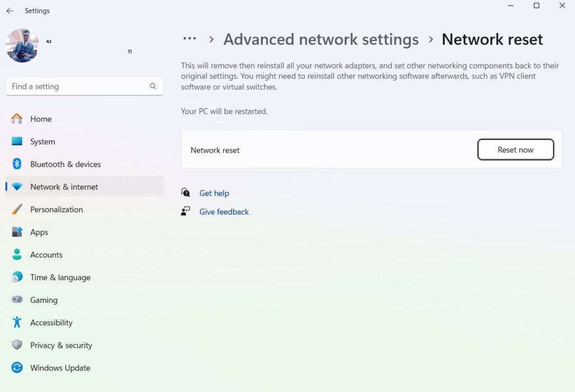The height and width of the screenshot is (392, 575).
Task: Click the Bluetooth icon in sidebar
Action: pos(17,164)
